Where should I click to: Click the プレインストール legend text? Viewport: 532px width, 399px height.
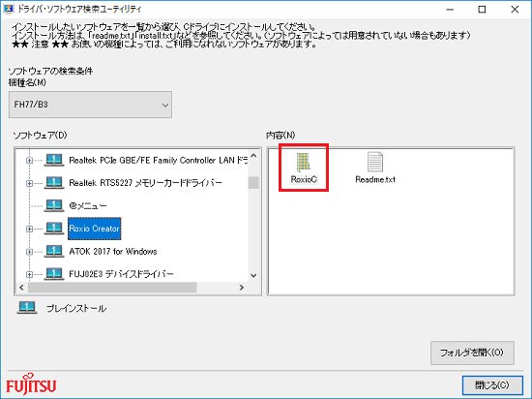[76, 308]
